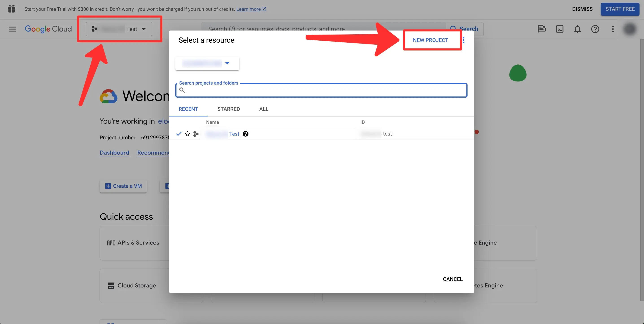
Task: Click the gift icon in trial banner
Action: pyautogui.click(x=11, y=9)
